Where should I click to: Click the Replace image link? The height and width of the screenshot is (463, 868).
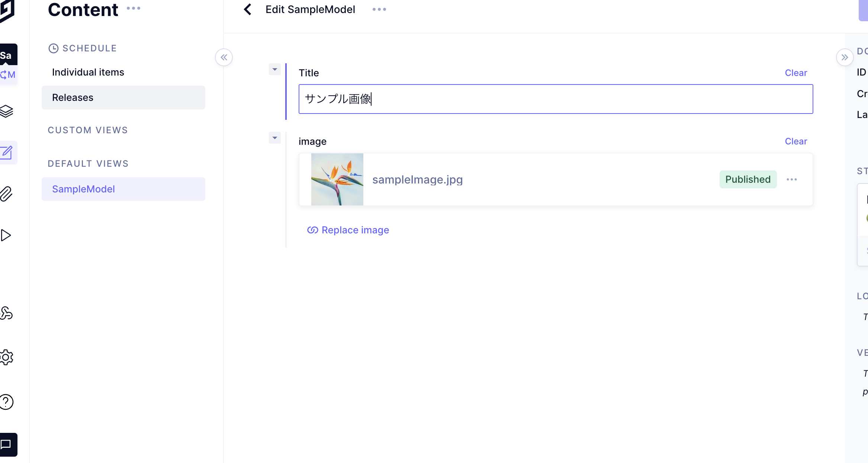[348, 230]
